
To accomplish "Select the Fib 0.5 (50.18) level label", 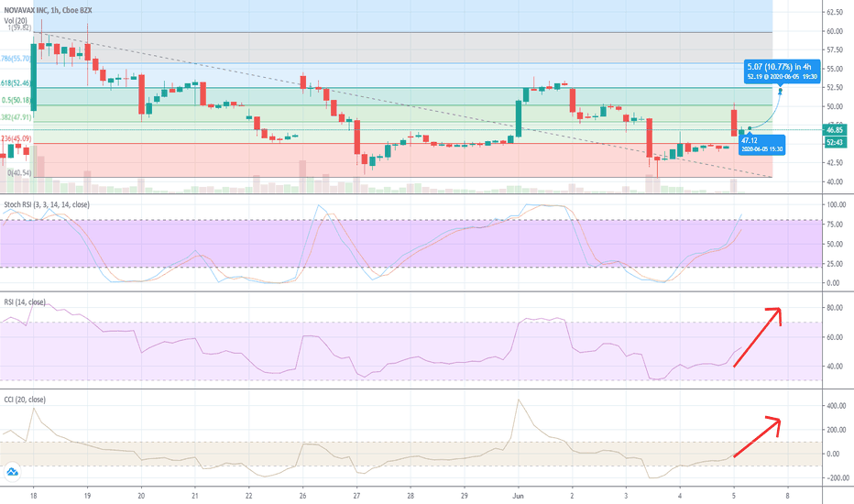I will point(16,101).
